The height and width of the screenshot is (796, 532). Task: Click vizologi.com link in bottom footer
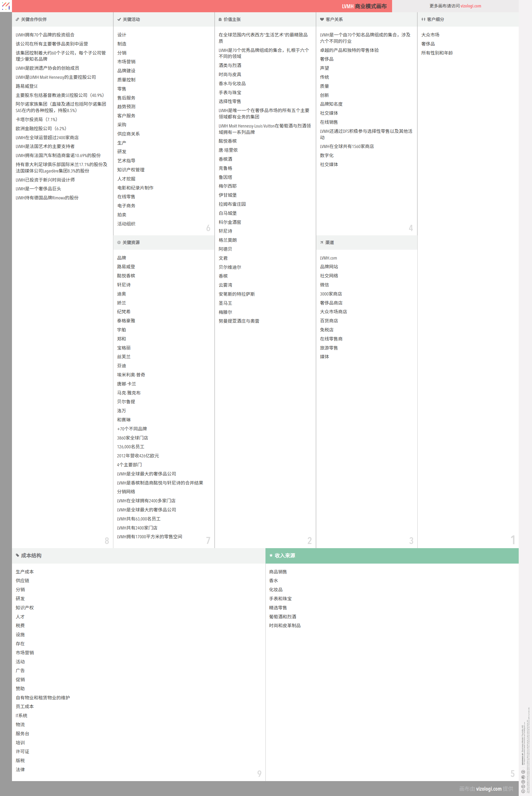[489, 789]
